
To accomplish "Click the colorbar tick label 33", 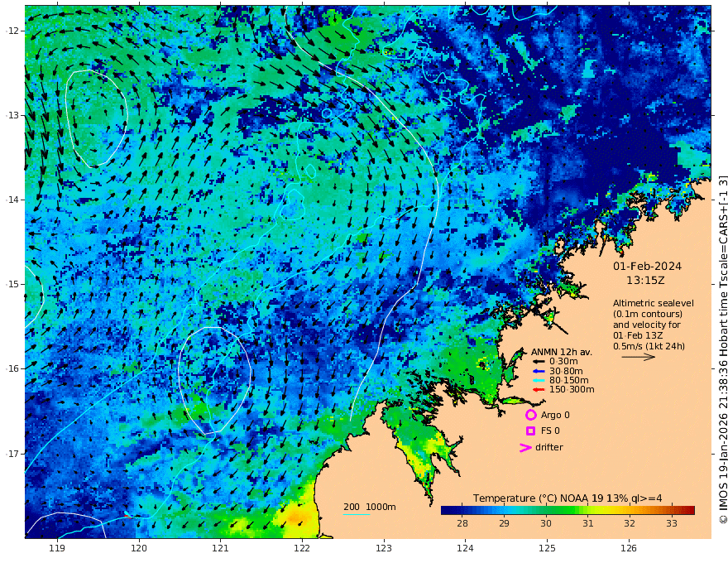I will pyautogui.click(x=672, y=523).
